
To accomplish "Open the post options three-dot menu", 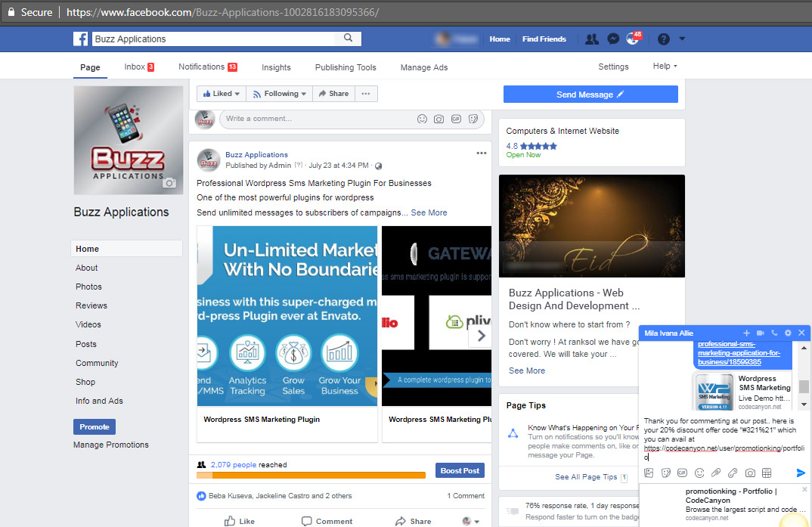I will (x=481, y=153).
